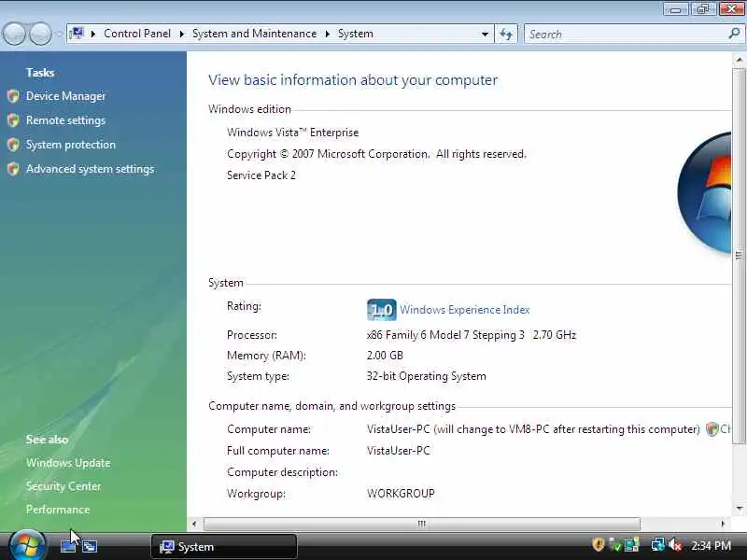The width and height of the screenshot is (747, 560).
Task: Click the WORKGROUP value
Action: pos(401,494)
